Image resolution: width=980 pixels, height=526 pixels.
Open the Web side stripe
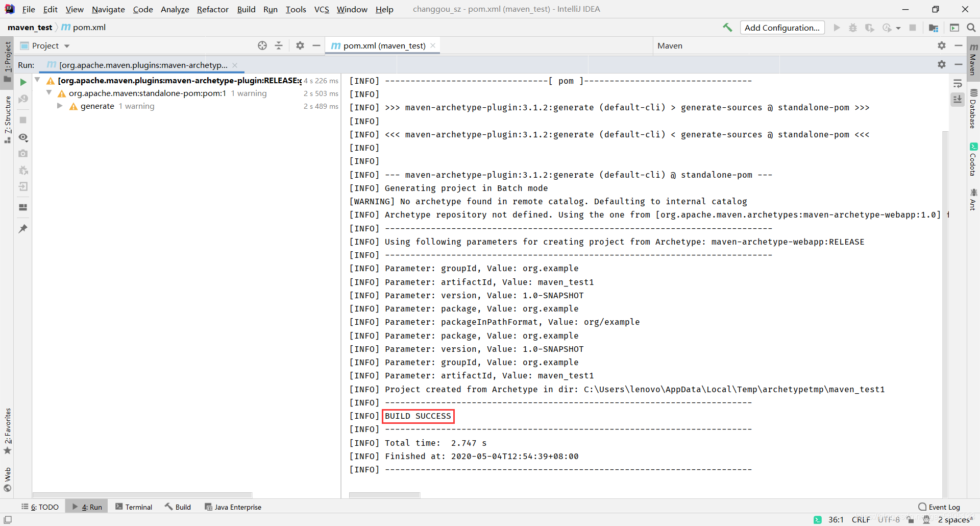[7, 479]
